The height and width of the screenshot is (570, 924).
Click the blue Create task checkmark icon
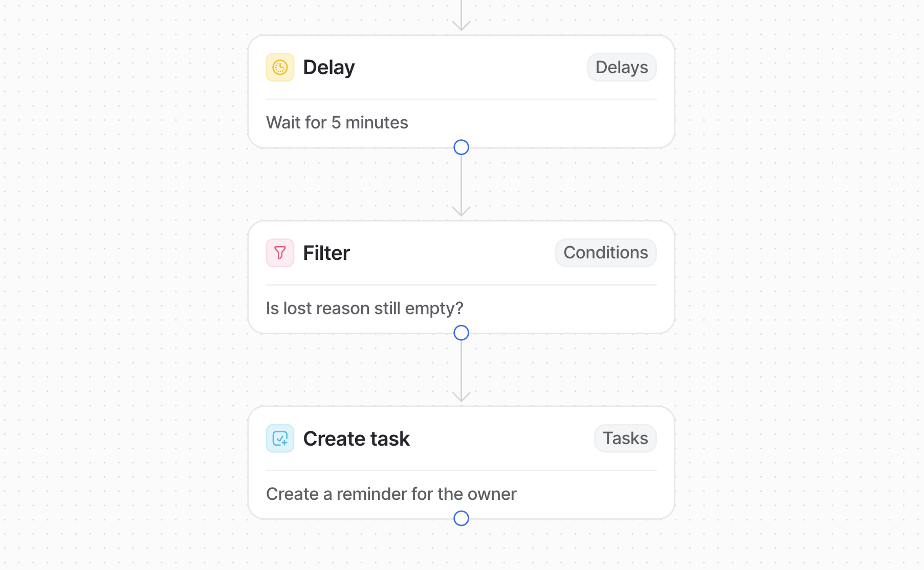[x=280, y=438]
